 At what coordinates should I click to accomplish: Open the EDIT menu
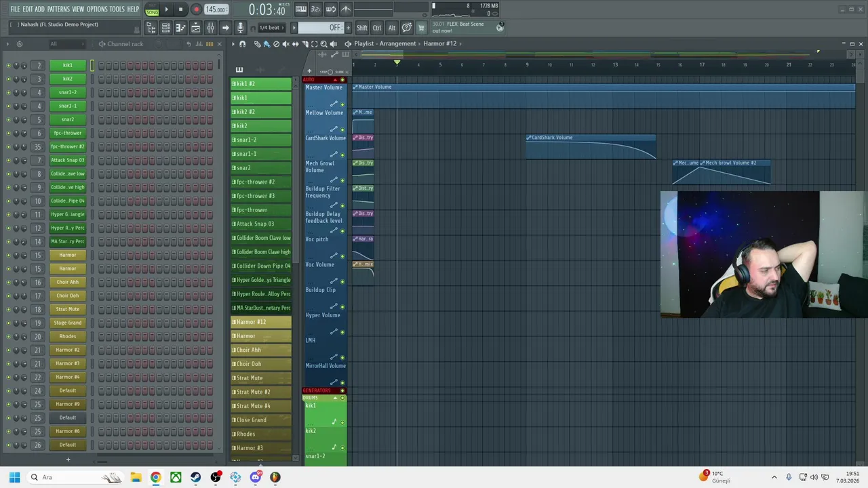tap(28, 9)
